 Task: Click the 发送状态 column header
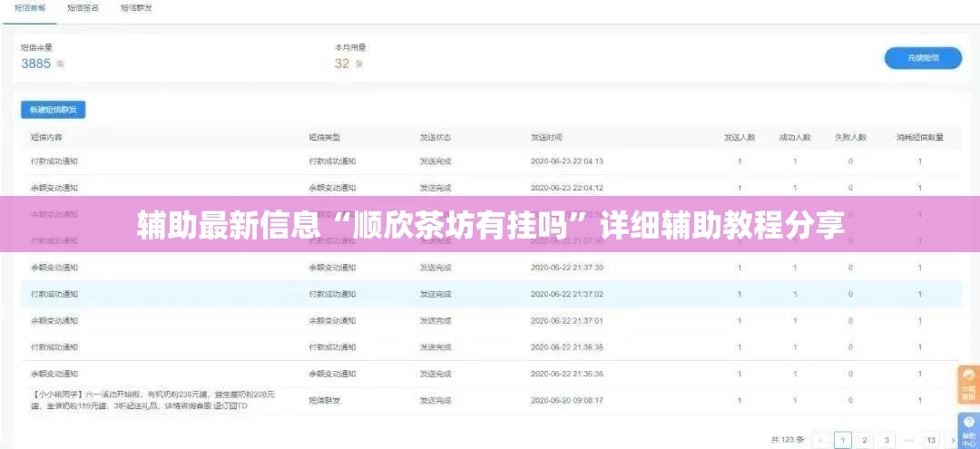click(436, 137)
